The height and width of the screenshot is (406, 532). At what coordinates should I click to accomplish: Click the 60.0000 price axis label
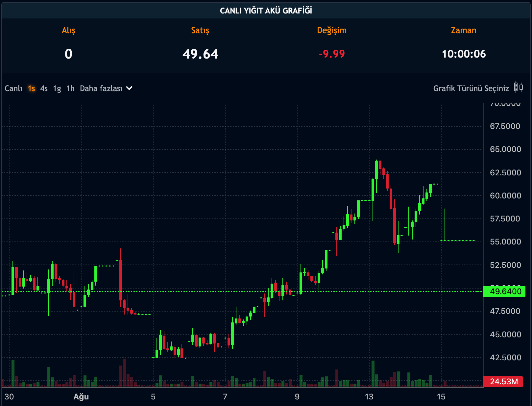505,196
